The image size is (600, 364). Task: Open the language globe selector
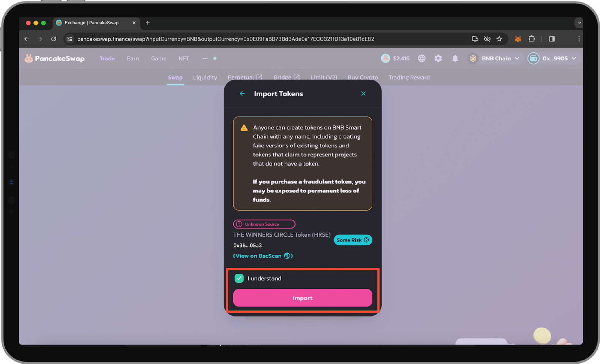click(422, 58)
